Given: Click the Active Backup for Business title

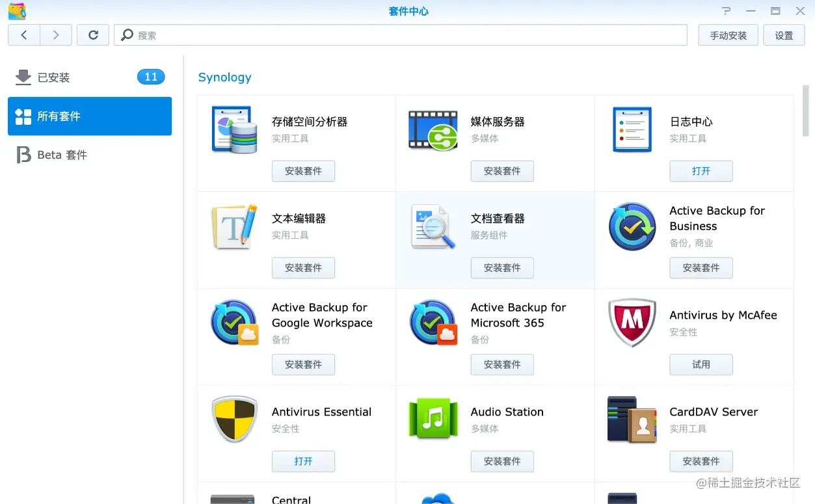Looking at the screenshot, I should 717,219.
